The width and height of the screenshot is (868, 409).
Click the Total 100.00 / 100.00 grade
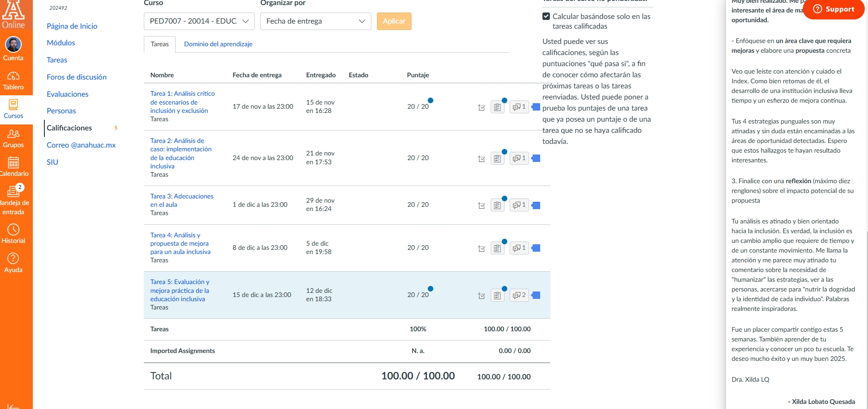point(418,376)
